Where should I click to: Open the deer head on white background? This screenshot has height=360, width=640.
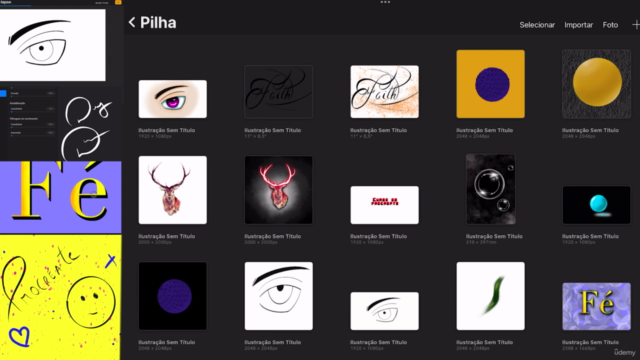coord(173,190)
